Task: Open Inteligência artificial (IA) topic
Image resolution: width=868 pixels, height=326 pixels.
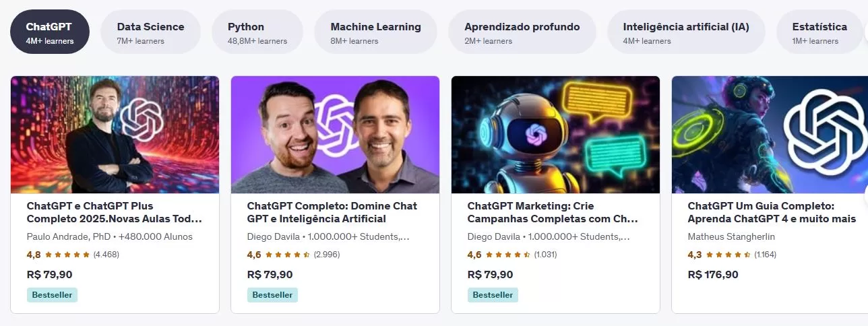Action: (686, 32)
